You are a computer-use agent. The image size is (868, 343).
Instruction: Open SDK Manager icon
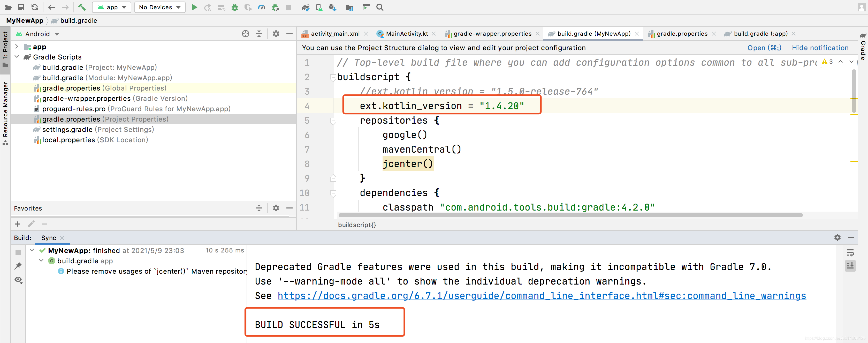332,7
